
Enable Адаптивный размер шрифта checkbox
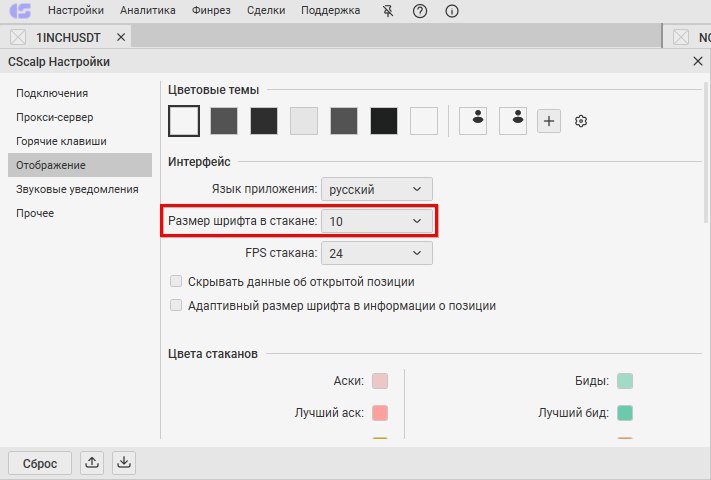tap(176, 305)
